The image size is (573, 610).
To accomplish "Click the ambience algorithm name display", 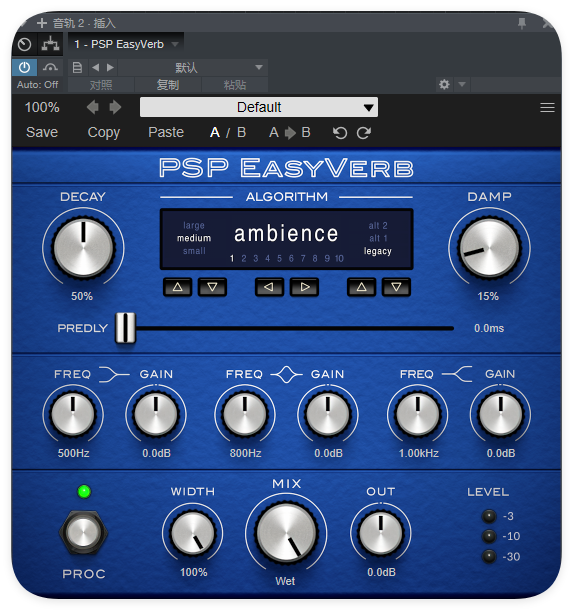I will (286, 234).
